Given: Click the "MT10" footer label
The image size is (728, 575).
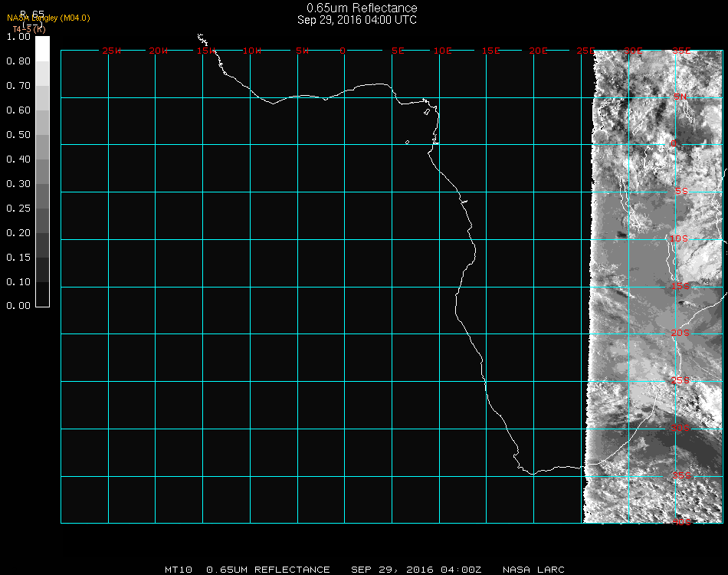Looking at the screenshot, I should tap(179, 570).
